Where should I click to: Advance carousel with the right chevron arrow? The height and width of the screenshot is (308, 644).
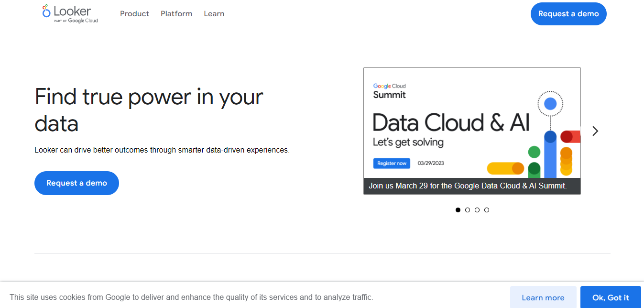595,131
